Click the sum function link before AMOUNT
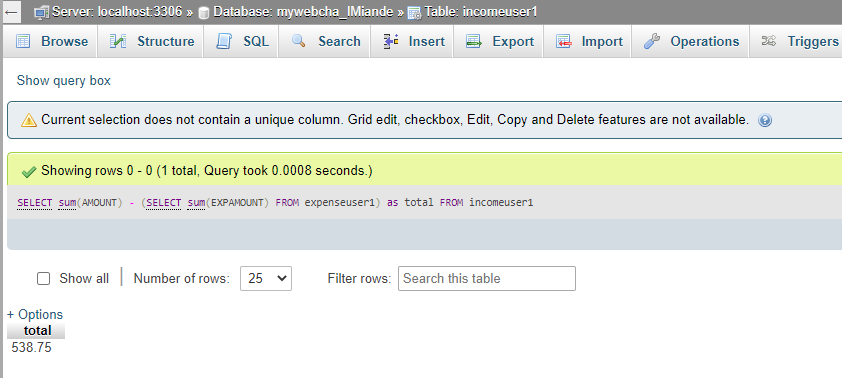Viewport: 842px width, 378px height. [x=67, y=203]
